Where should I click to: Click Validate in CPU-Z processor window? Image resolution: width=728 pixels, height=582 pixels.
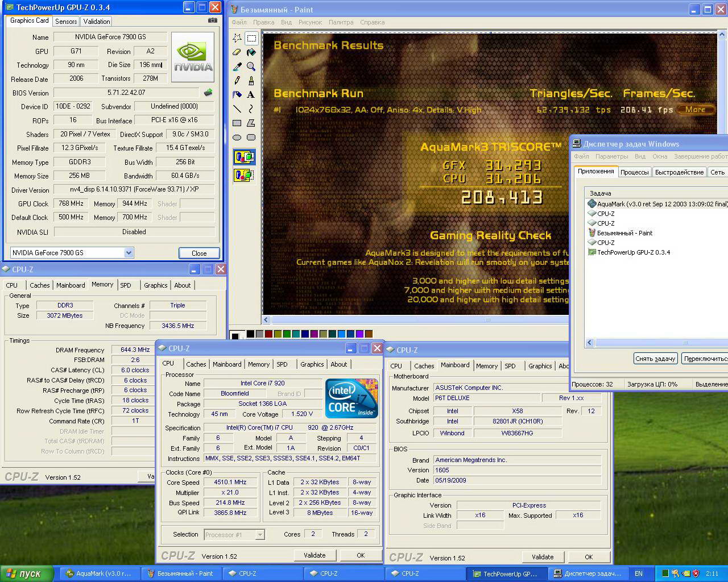[315, 555]
